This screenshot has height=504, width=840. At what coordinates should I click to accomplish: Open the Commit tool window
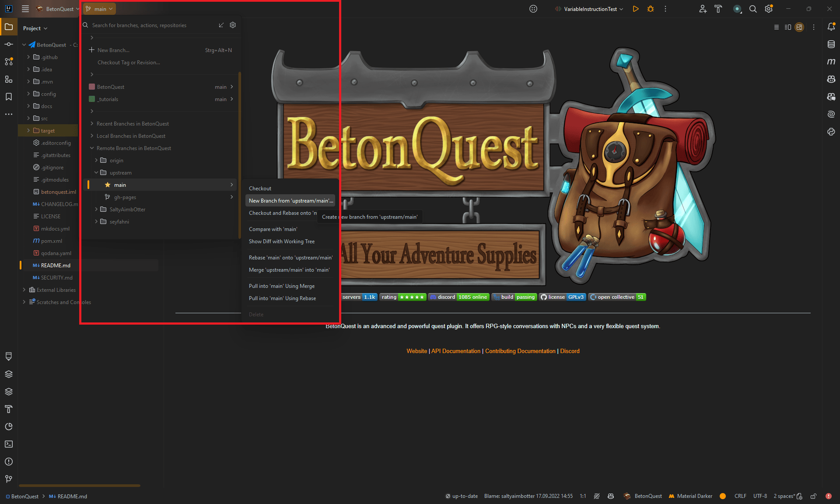[9, 44]
